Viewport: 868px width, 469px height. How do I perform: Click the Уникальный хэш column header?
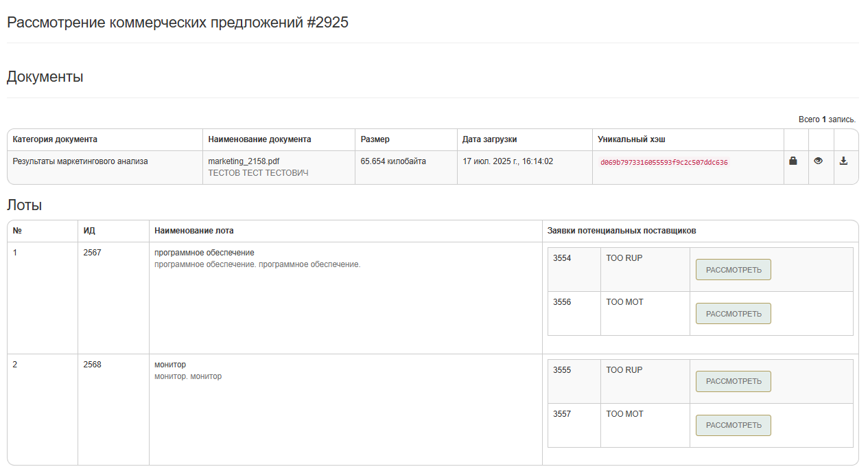[x=631, y=139]
